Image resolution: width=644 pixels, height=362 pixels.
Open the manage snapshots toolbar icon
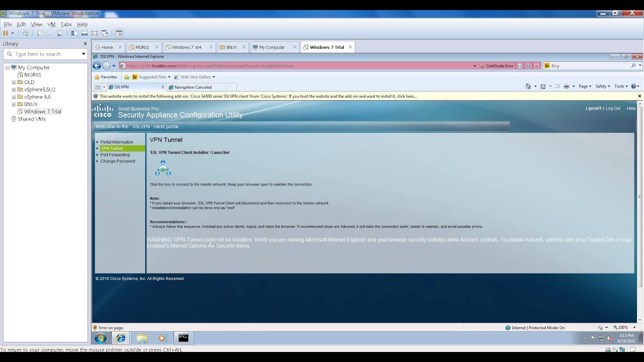click(x=60, y=33)
